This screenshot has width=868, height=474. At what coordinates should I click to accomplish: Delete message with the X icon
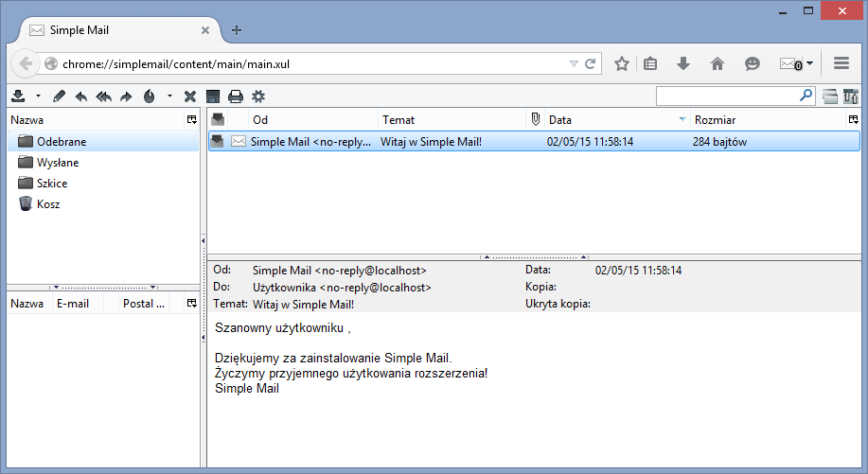(x=190, y=97)
